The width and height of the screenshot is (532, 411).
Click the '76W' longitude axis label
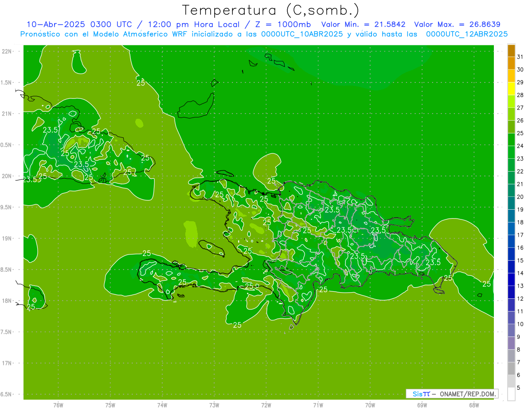pos(58,405)
